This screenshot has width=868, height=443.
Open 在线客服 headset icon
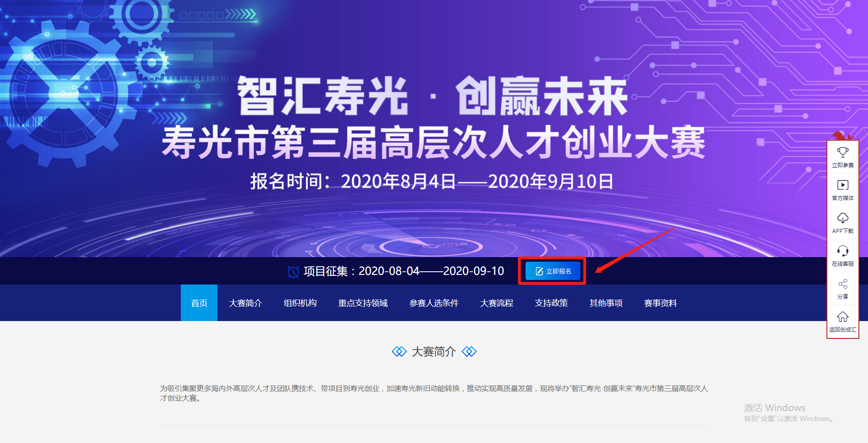(842, 251)
